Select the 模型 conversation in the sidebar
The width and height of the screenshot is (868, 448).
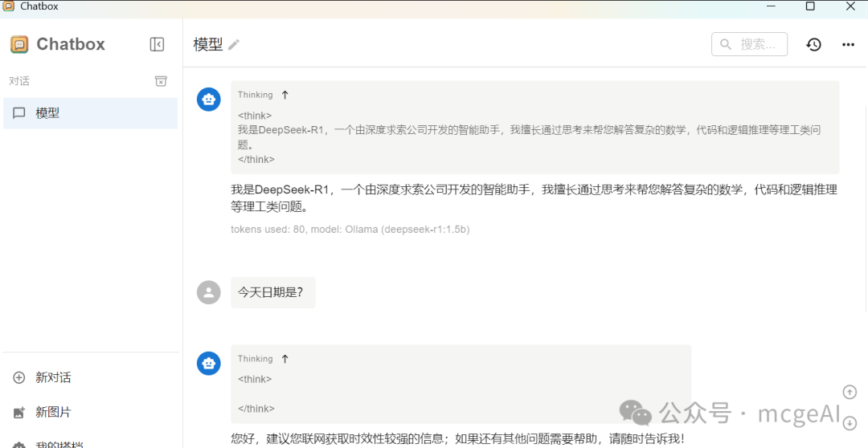pyautogui.click(x=90, y=113)
